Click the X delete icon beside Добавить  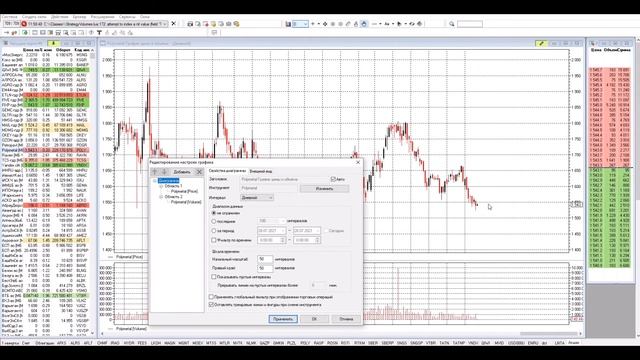pos(199,172)
